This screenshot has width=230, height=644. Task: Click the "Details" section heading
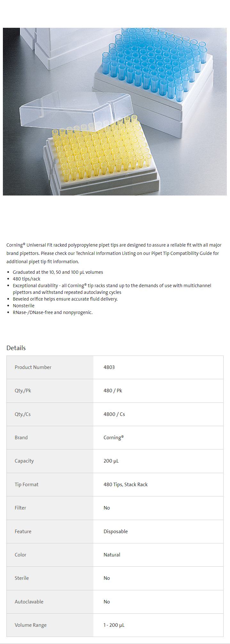click(16, 348)
